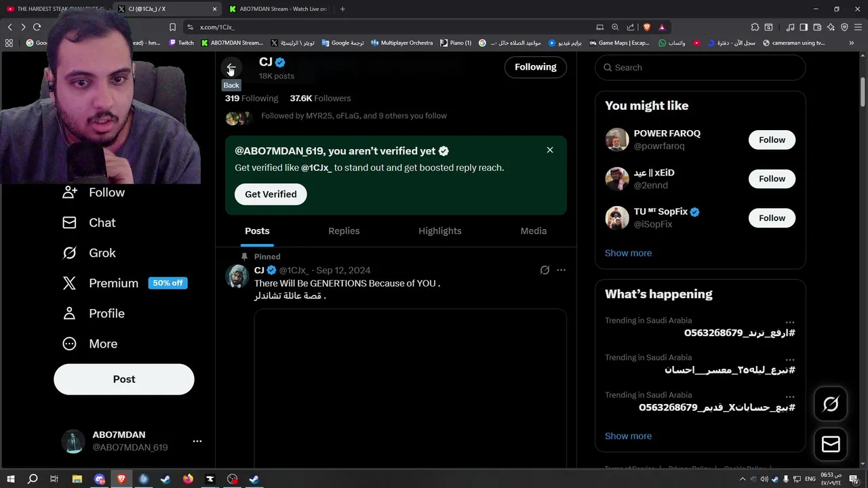The image size is (868, 488).
Task: Show hidden system tray icons
Action: point(742,479)
